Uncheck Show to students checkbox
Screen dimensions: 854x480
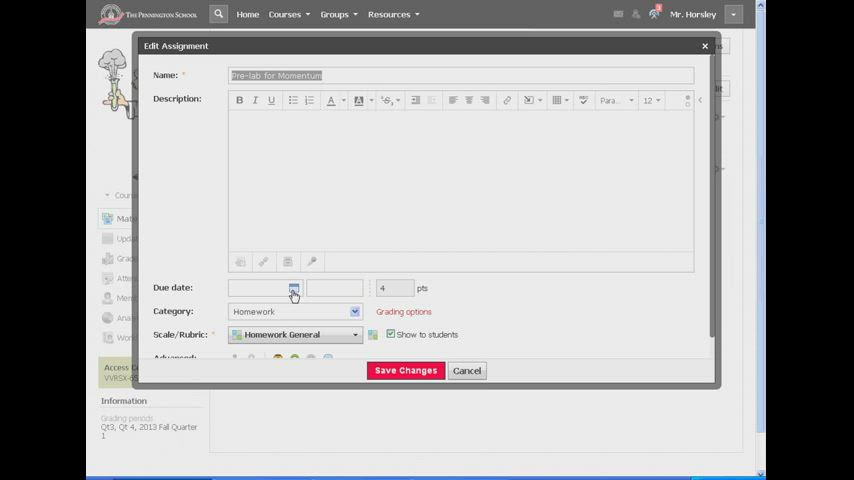click(391, 334)
